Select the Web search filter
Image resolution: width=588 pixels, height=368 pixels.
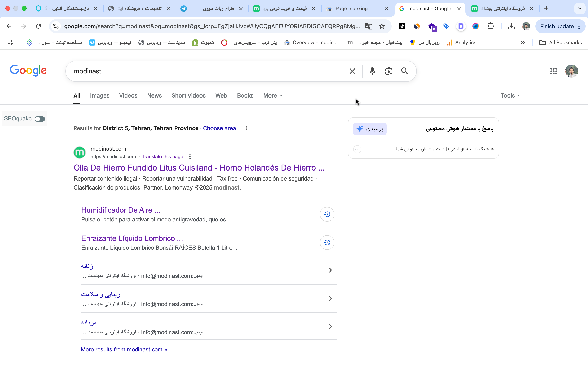(221, 96)
